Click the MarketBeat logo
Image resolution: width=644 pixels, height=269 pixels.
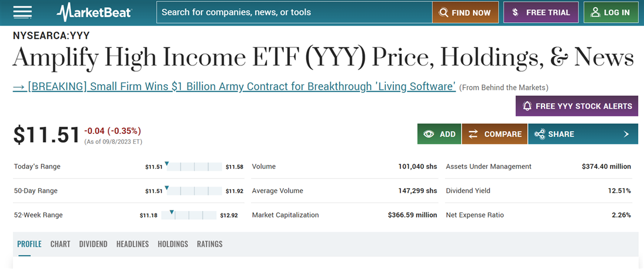tap(94, 12)
